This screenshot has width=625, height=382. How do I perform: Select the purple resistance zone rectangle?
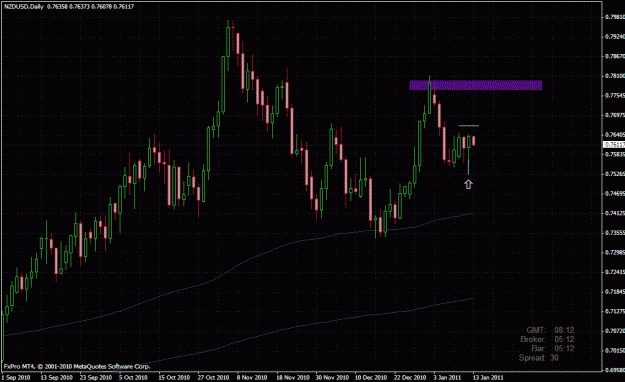tap(476, 85)
